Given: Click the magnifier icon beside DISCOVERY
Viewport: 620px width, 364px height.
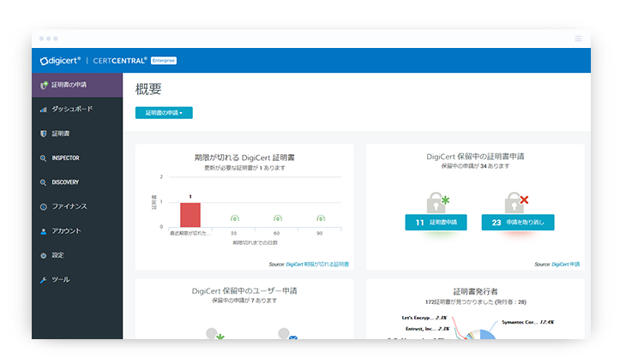Looking at the screenshot, I should point(44,182).
